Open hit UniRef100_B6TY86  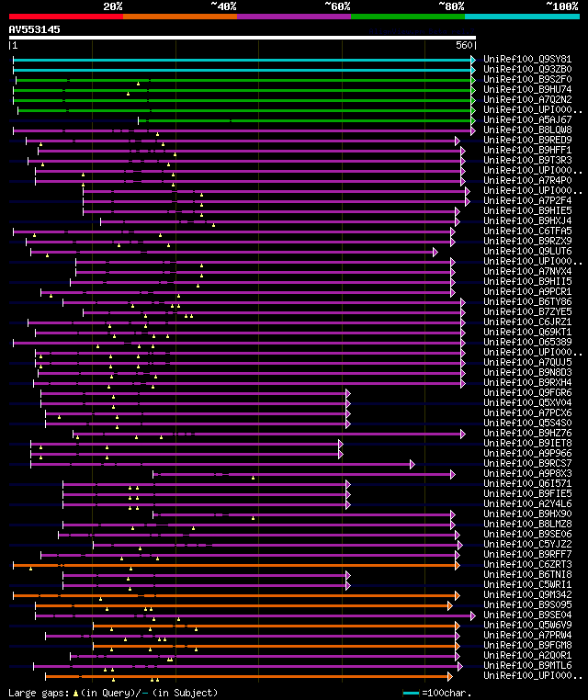pyautogui.click(x=527, y=302)
